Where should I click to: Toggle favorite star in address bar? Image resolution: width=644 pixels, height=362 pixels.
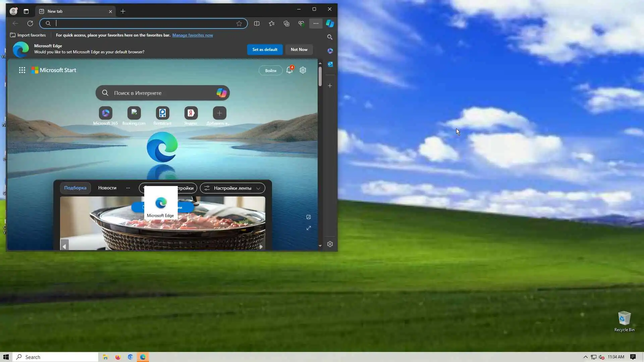[239, 23]
